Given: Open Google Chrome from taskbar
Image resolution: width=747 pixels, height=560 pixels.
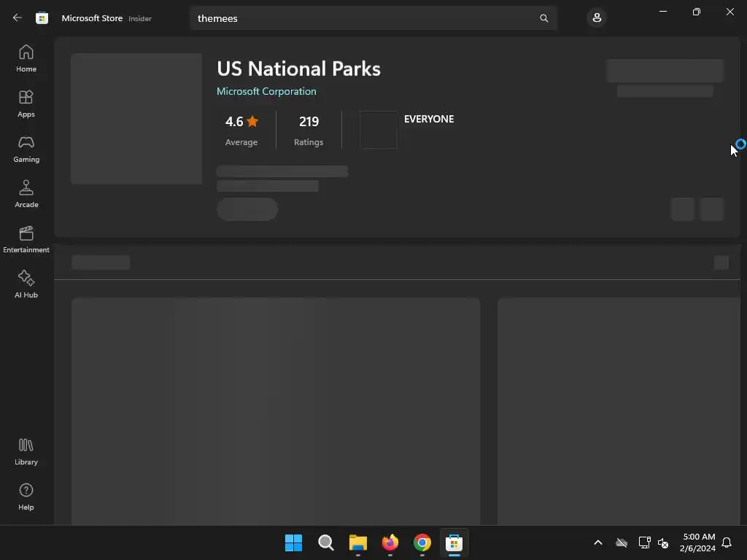Looking at the screenshot, I should pos(422,542).
